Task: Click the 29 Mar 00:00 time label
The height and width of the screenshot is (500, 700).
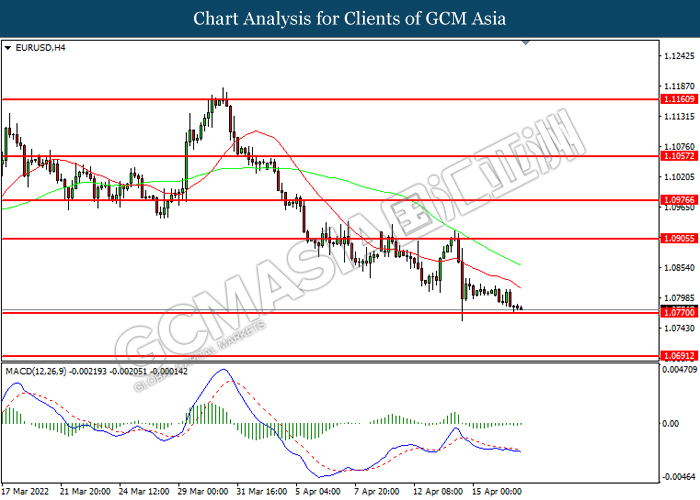Action: [x=203, y=492]
